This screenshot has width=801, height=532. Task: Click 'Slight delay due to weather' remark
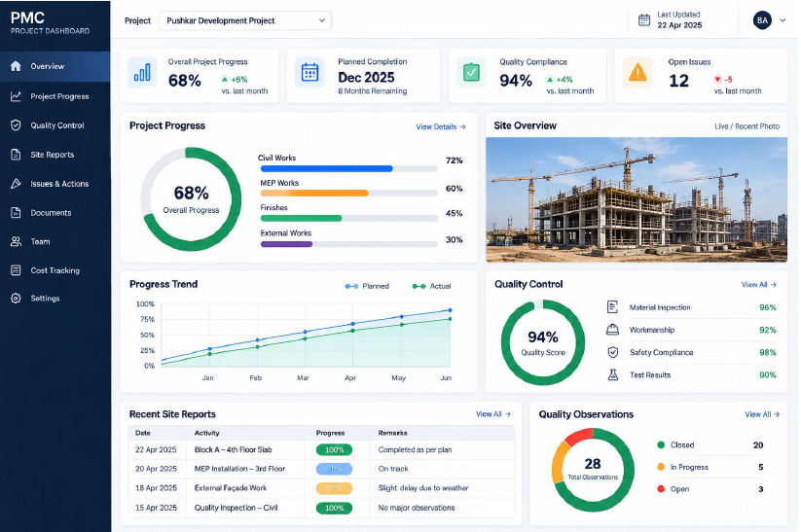click(x=423, y=488)
